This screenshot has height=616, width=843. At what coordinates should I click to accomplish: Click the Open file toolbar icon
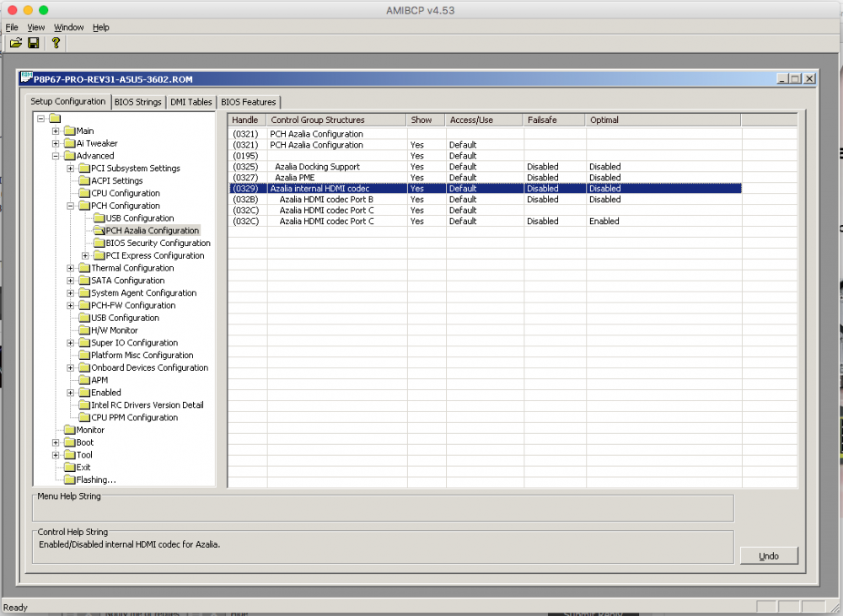pos(15,43)
